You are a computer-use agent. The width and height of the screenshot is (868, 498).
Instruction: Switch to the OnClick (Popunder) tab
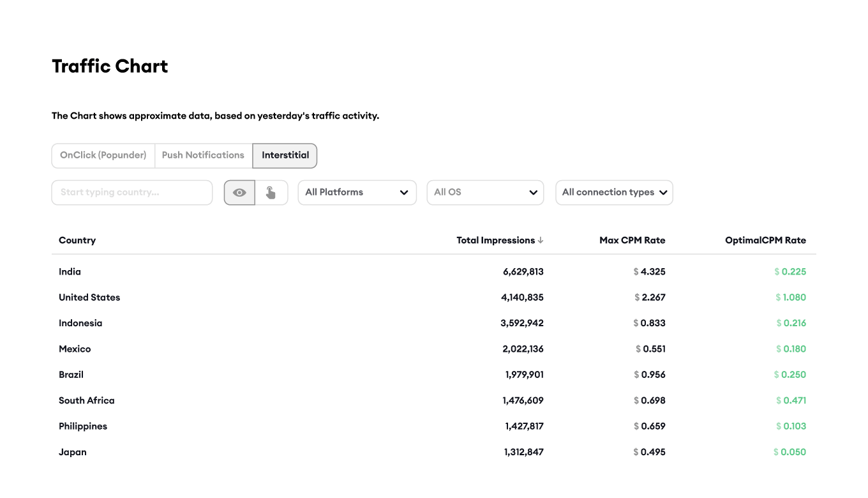point(103,155)
